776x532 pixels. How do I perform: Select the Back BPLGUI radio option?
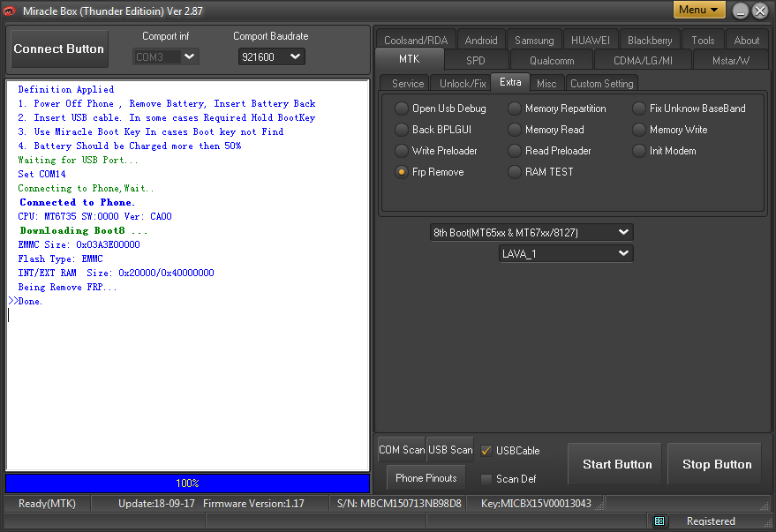tap(402, 130)
